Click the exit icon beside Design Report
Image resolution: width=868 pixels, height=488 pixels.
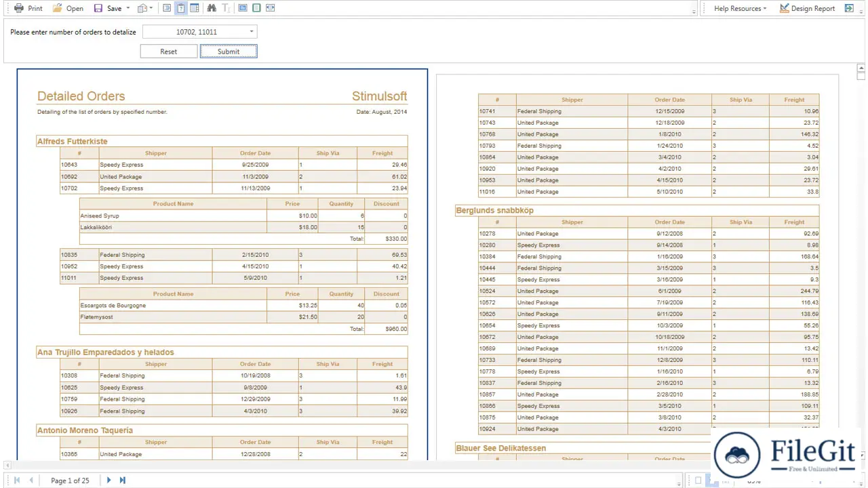pos(849,8)
